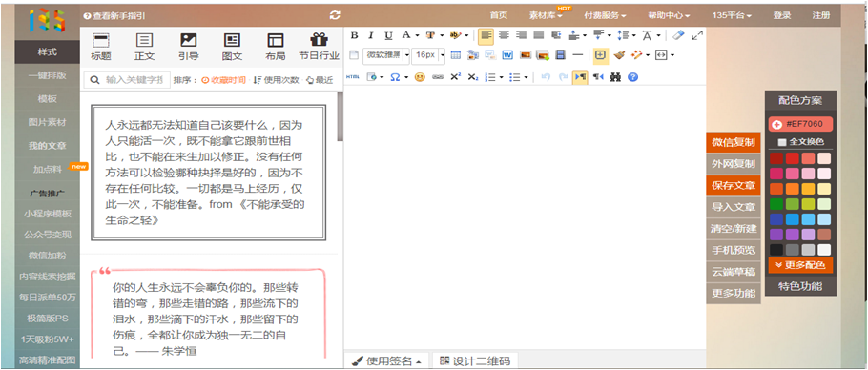The image size is (868, 370).
Task: Search and replace with the binoculars icon
Action: pos(615,77)
